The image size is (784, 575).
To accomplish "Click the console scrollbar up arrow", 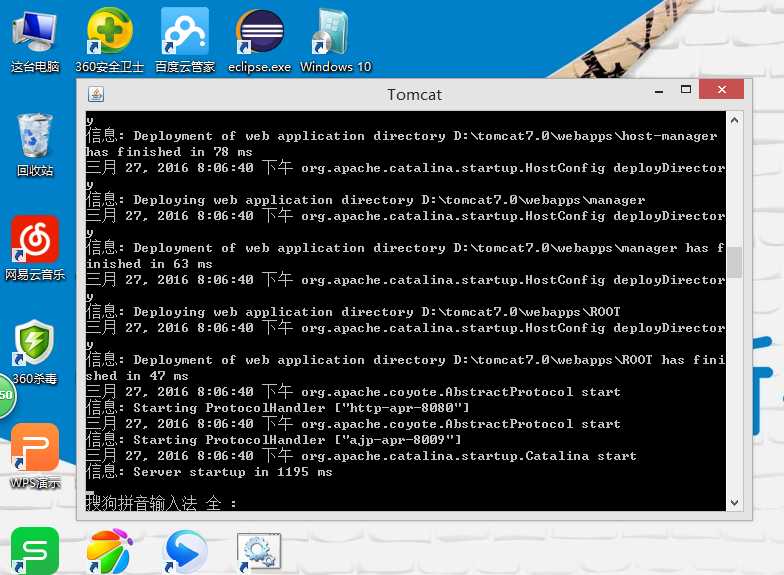I will coord(734,120).
